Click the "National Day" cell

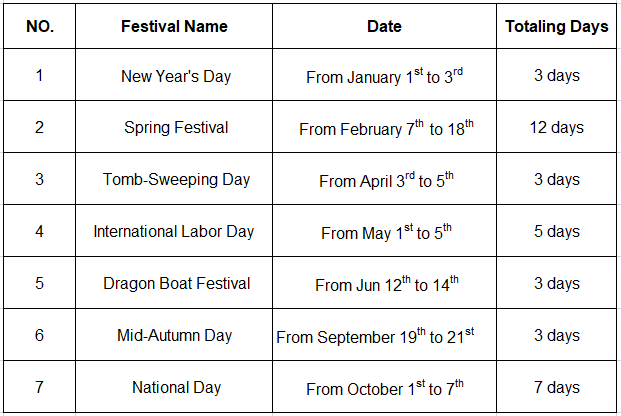click(x=176, y=388)
